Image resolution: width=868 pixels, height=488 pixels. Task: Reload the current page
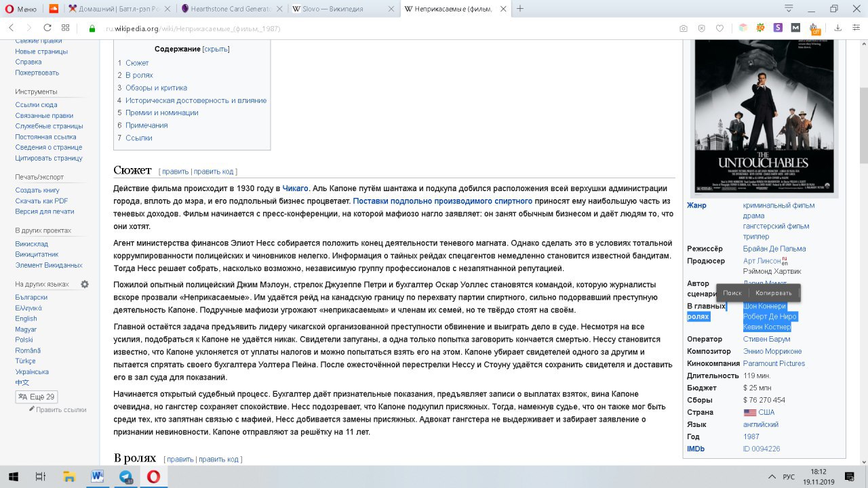(x=47, y=28)
